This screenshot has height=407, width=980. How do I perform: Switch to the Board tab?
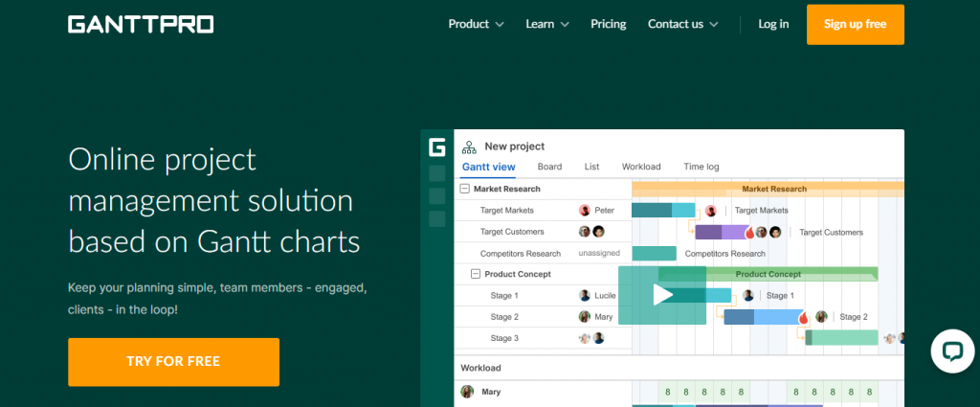pyautogui.click(x=549, y=167)
